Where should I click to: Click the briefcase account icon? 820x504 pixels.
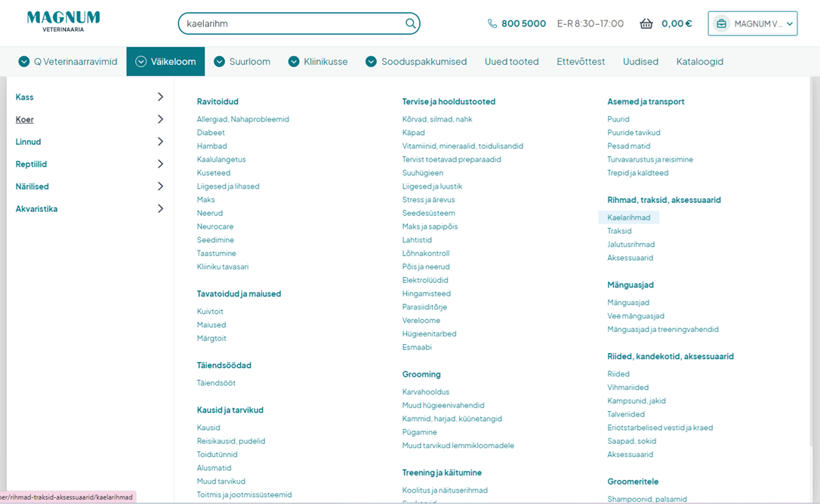(x=721, y=23)
